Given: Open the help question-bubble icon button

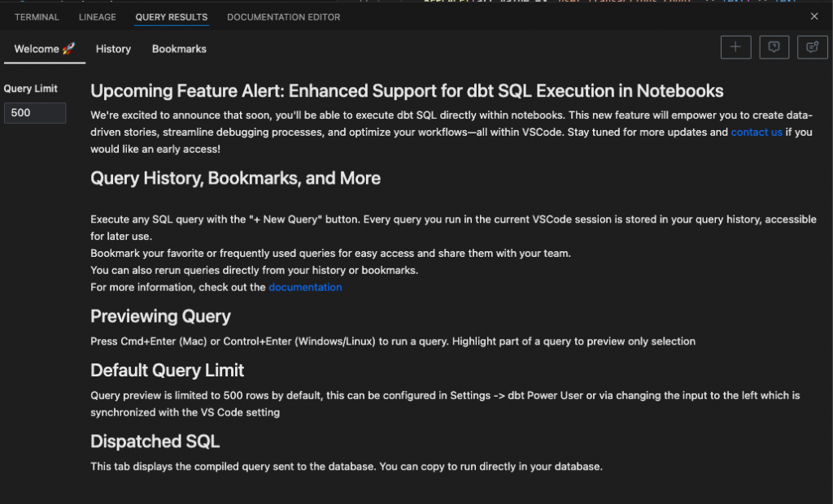Looking at the screenshot, I should [x=774, y=47].
